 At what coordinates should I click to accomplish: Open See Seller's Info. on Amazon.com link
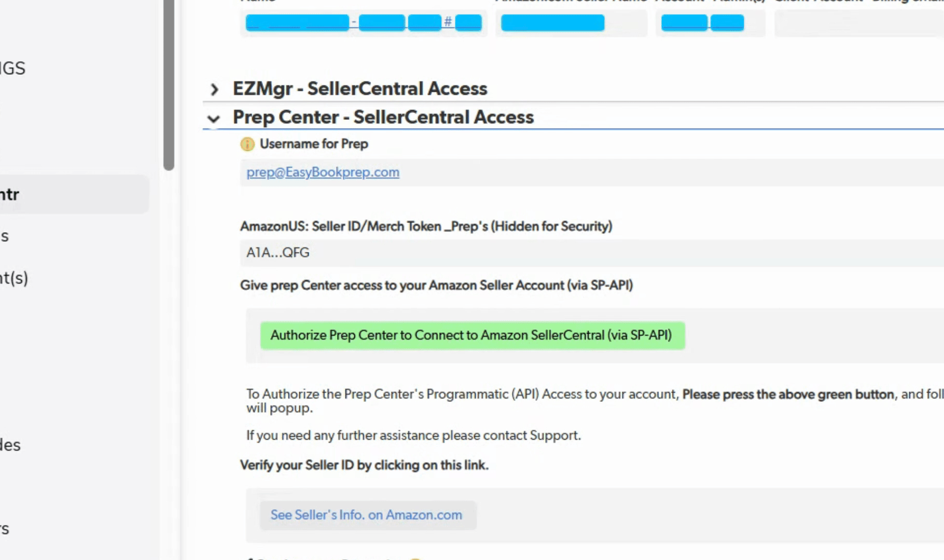coord(366,515)
